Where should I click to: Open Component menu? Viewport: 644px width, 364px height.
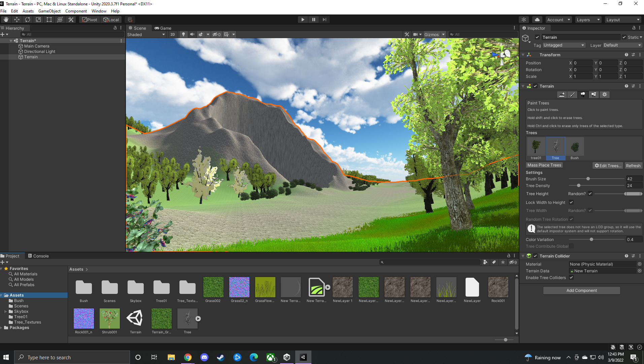pyautogui.click(x=76, y=11)
